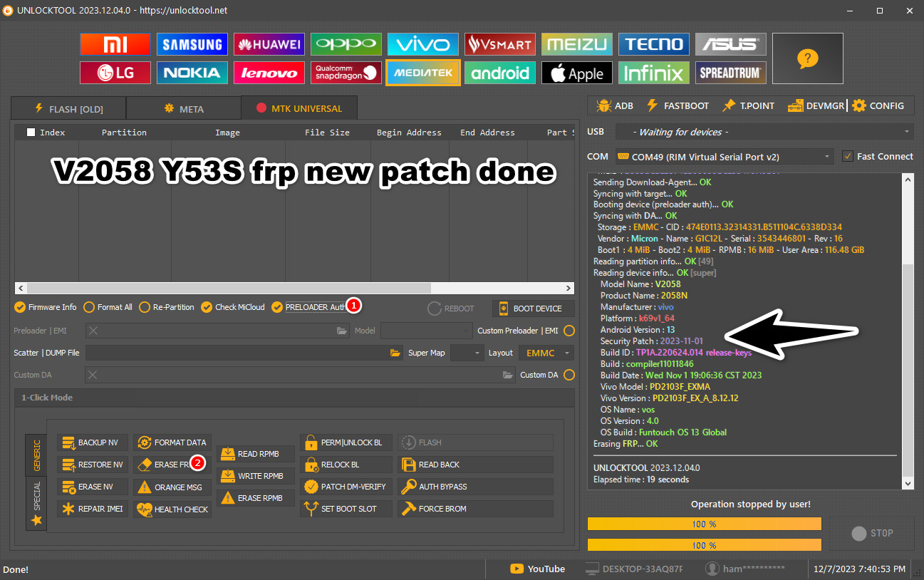Click ORANGE MSG button
924x580 pixels.
click(172, 487)
